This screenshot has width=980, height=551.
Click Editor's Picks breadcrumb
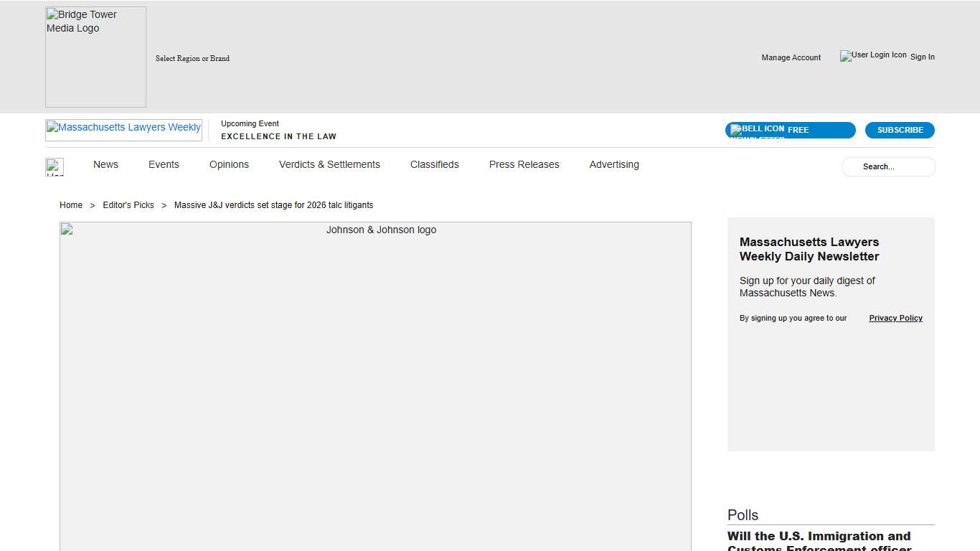coord(128,205)
